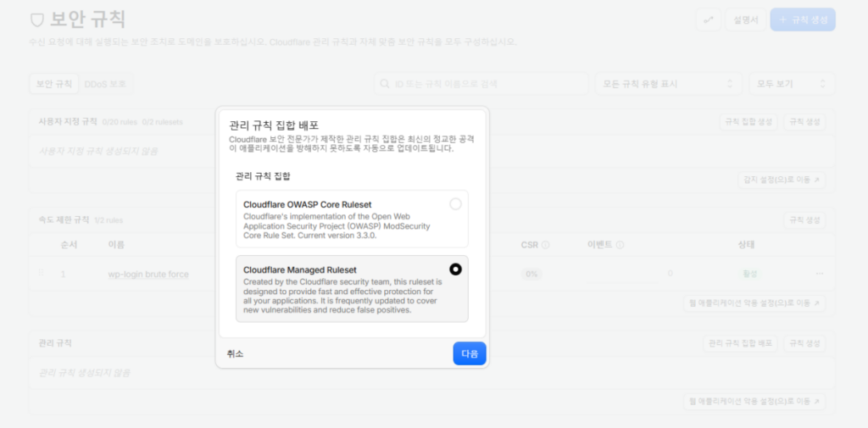The height and width of the screenshot is (428, 868).
Task: Click the 0% CSR value
Action: tap(531, 274)
